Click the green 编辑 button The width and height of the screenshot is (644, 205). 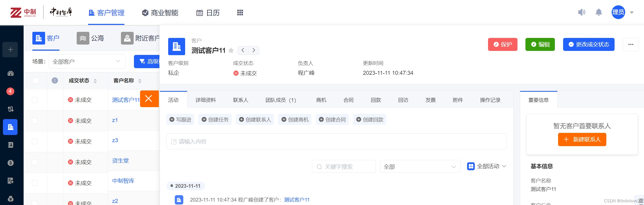pos(540,45)
